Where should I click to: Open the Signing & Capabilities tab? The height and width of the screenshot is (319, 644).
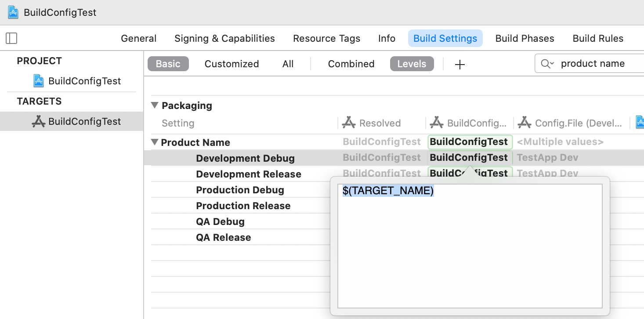click(224, 39)
